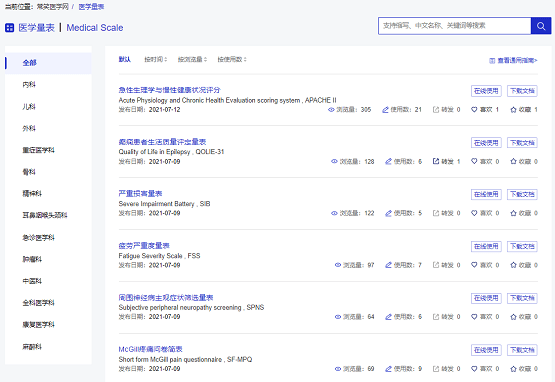Open the 疲劳严重度量表 title link
The width and height of the screenshot is (555, 382).
pyautogui.click(x=144, y=245)
